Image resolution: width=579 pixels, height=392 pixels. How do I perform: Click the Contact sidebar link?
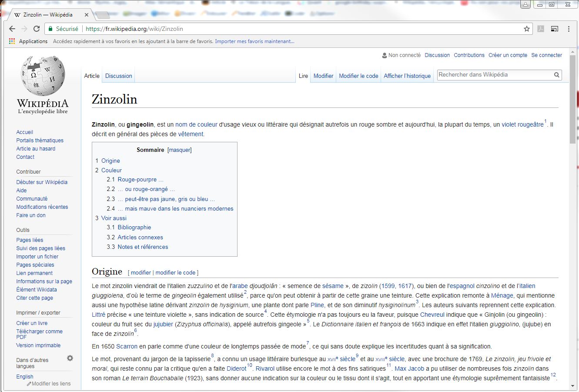pos(25,157)
